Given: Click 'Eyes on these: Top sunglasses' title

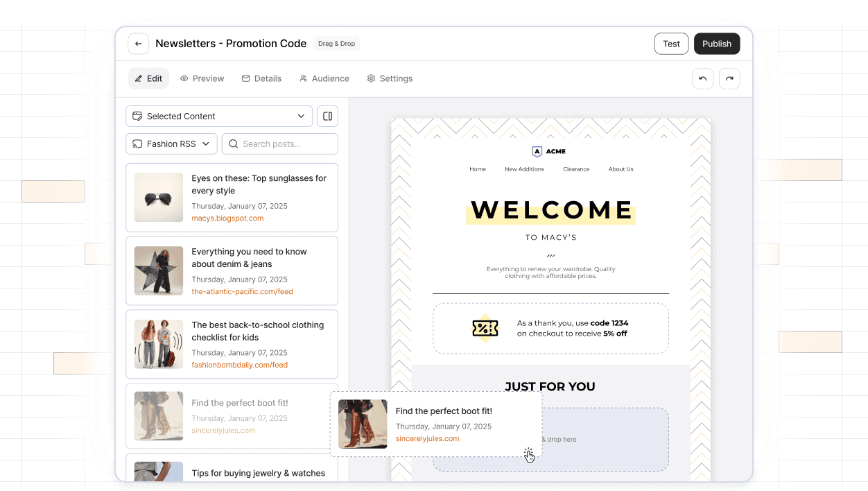Looking at the screenshot, I should click(259, 184).
